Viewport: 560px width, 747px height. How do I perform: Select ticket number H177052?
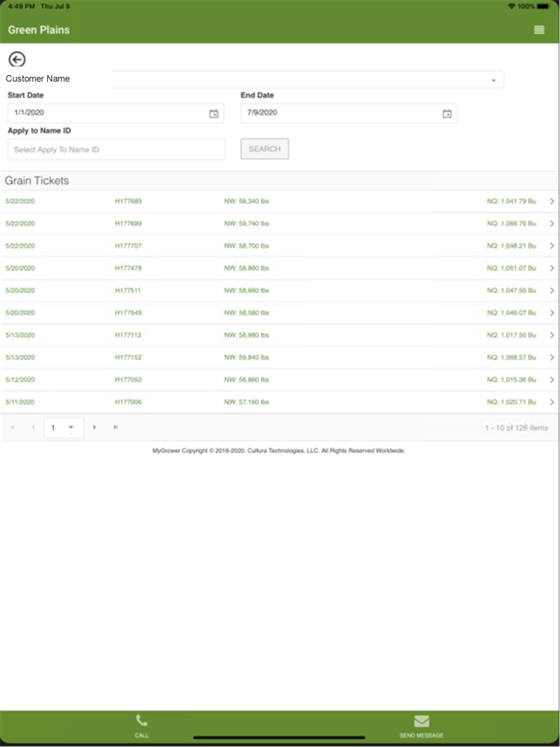[128, 380]
